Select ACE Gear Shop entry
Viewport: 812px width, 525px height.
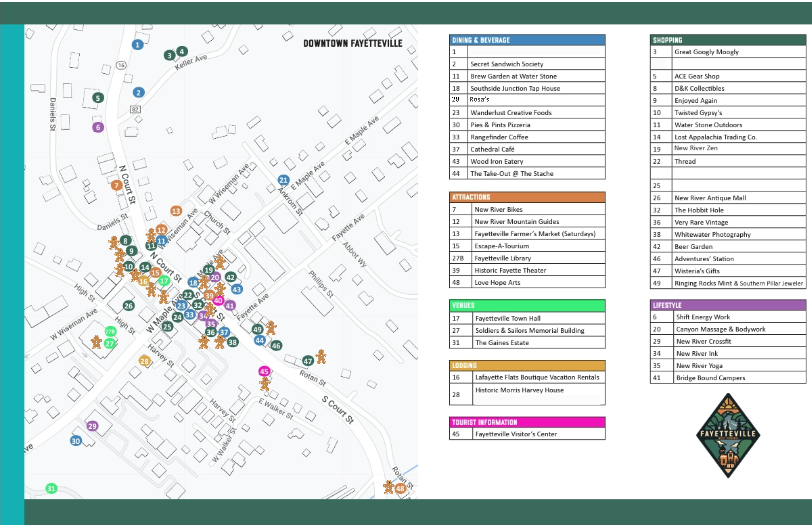coord(728,76)
